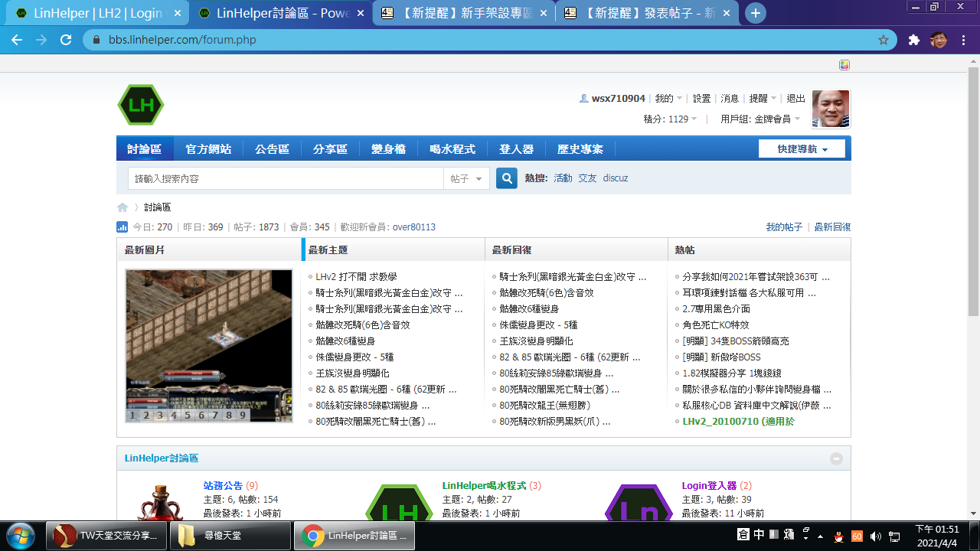The width and height of the screenshot is (980, 551).
Task: Open the 我的帖子 link
Action: tap(785, 227)
